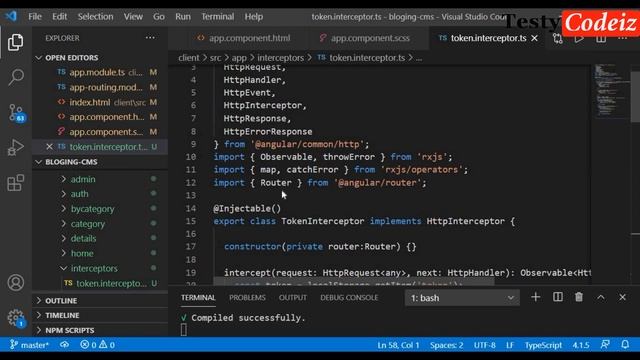Open the Run menu
Viewport: 640px width, 360px height.
pos(183,17)
